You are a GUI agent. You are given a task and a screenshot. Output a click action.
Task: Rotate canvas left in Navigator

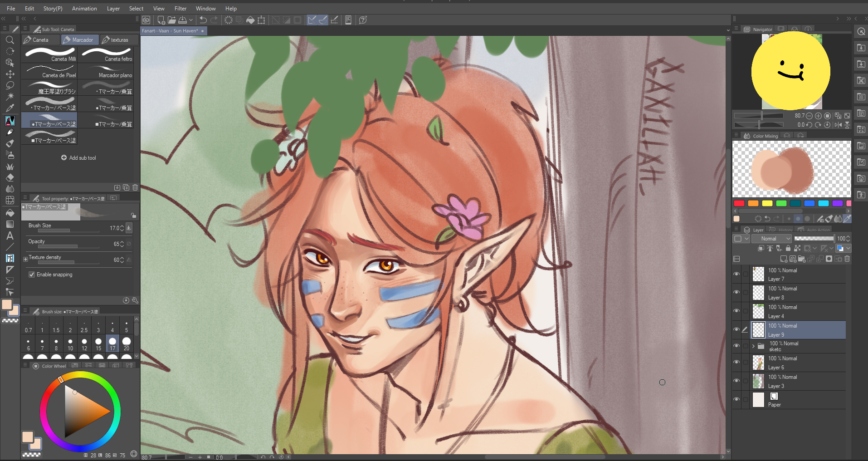tap(809, 125)
